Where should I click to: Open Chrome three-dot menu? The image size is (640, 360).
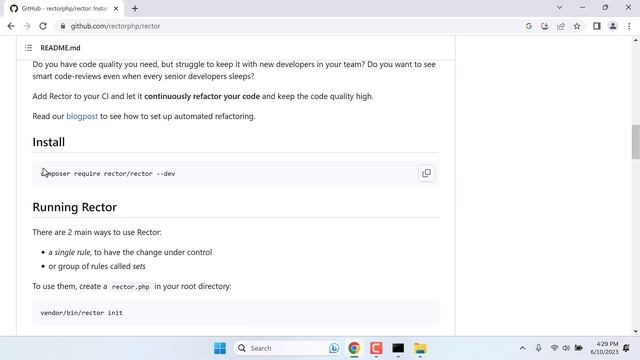pos(629,26)
